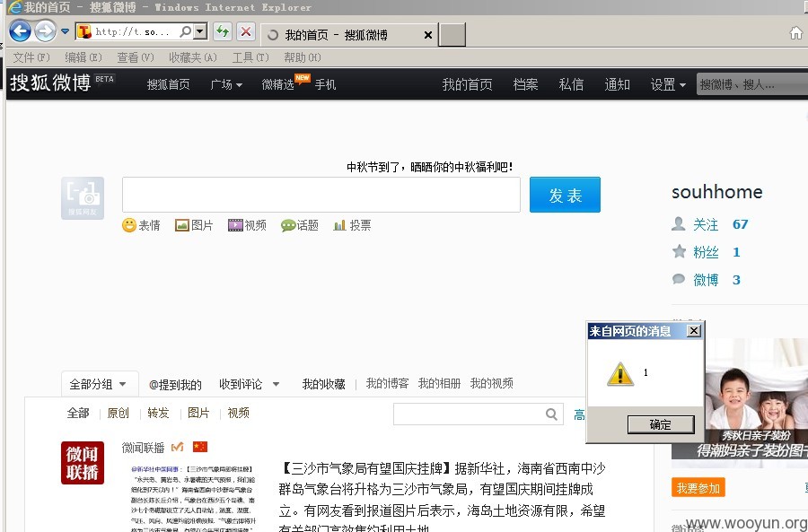Open the 文件(F) menu
The height and width of the screenshot is (532, 808).
[x=31, y=57]
